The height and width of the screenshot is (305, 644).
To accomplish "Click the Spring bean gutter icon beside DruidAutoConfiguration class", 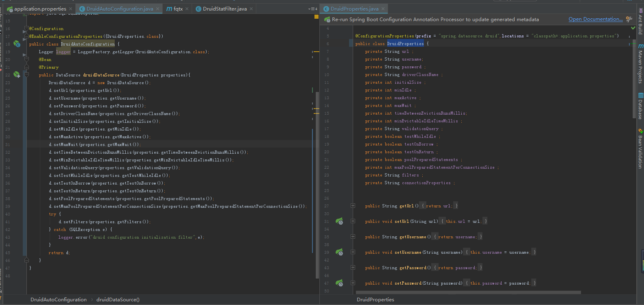I will click(x=17, y=44).
